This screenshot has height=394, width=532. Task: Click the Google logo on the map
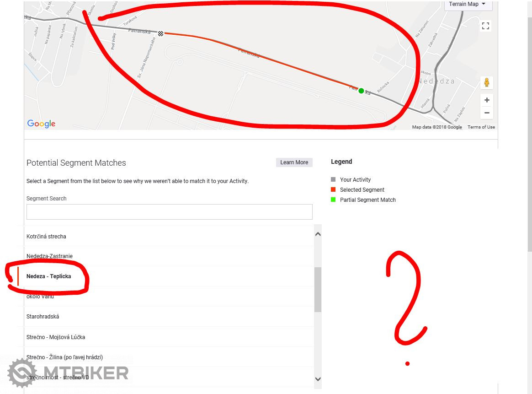click(x=42, y=124)
